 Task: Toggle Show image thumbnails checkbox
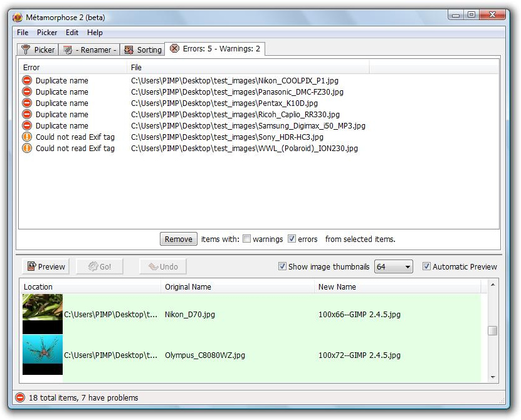click(x=282, y=266)
